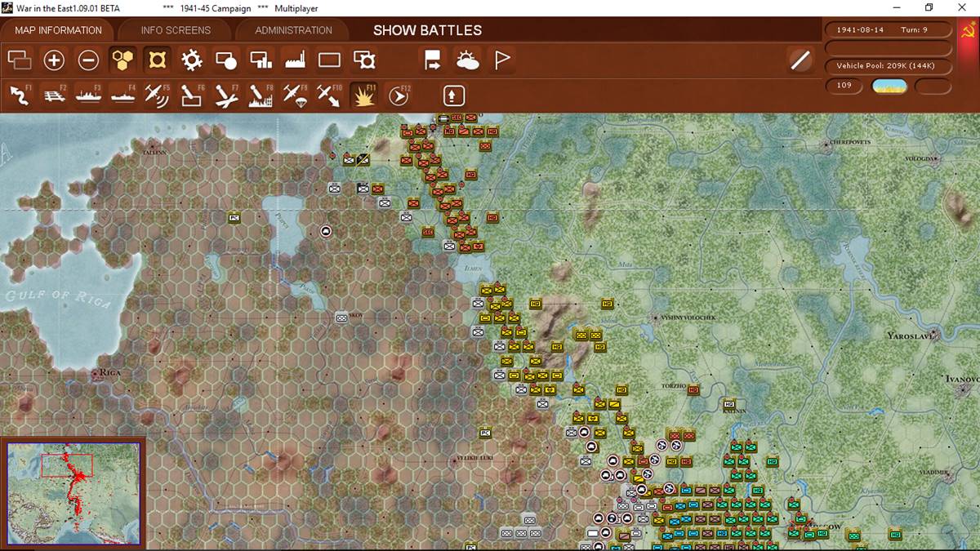Click the up-arrow box toolbar icon
Image resolution: width=980 pixels, height=551 pixels.
454,96
